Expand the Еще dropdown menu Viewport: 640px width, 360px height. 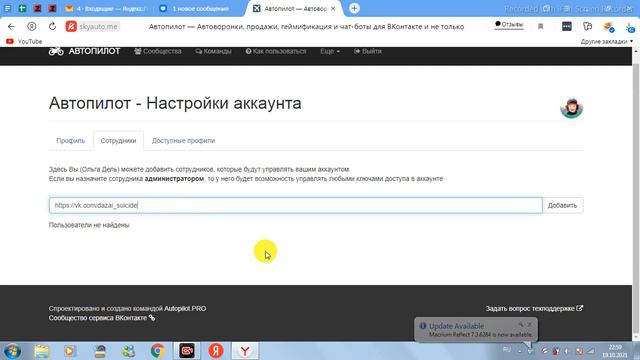[330, 51]
